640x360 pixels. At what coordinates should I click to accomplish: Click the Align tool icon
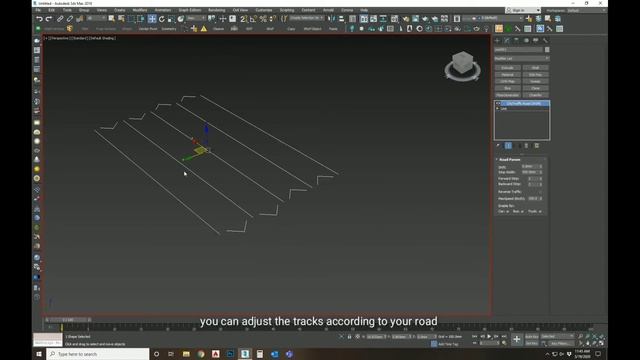(341, 19)
